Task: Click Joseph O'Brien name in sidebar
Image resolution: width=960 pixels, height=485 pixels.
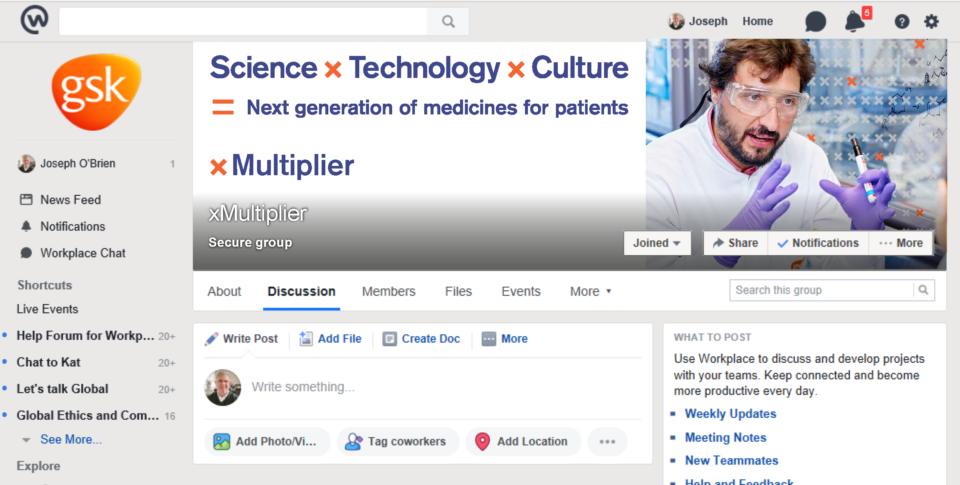Action: tap(78, 164)
